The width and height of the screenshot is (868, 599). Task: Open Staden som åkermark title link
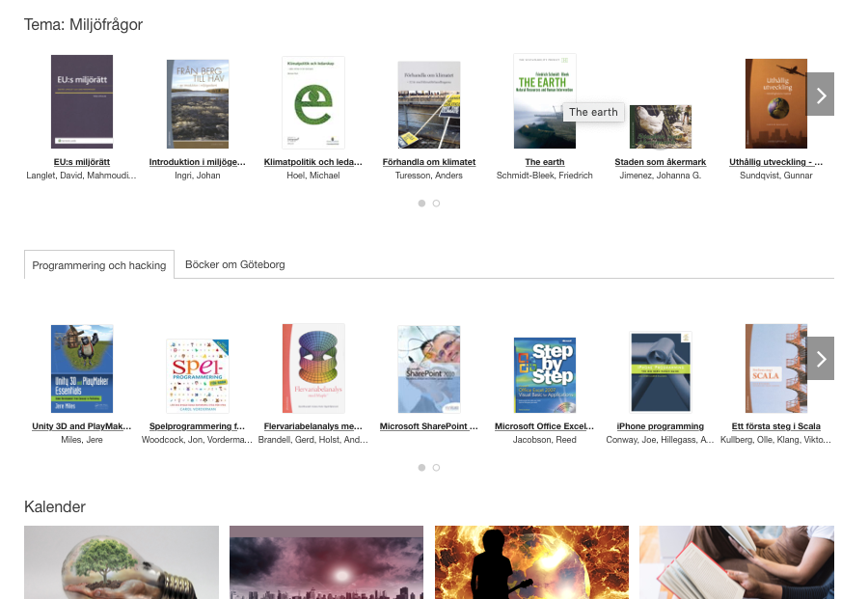(661, 162)
